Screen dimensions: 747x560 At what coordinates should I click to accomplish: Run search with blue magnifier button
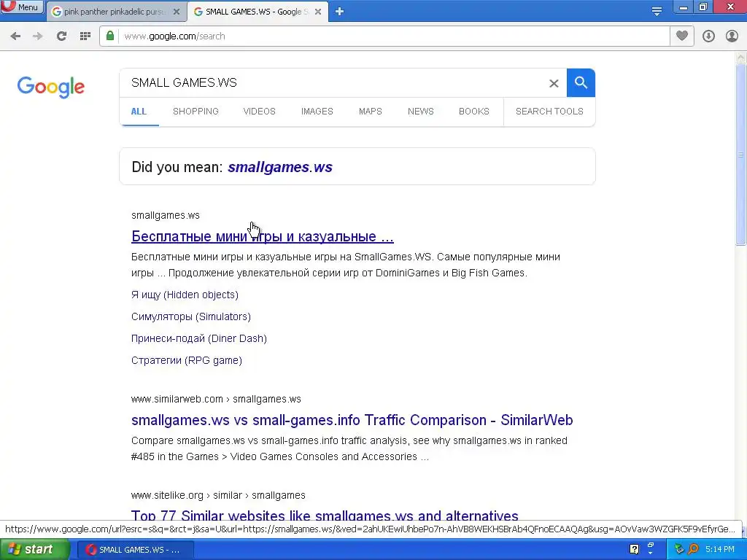point(581,83)
